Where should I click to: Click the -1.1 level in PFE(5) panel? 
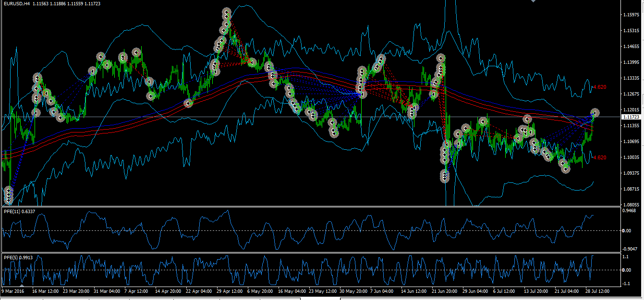[627, 283]
